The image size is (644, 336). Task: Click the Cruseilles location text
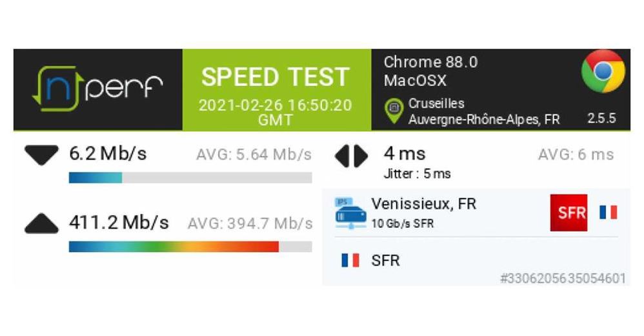[x=436, y=103]
